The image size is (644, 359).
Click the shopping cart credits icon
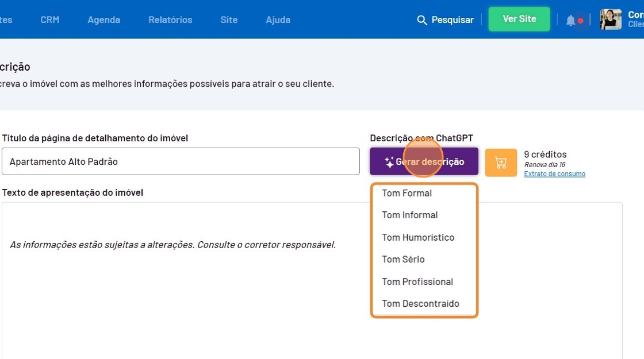coord(501,163)
